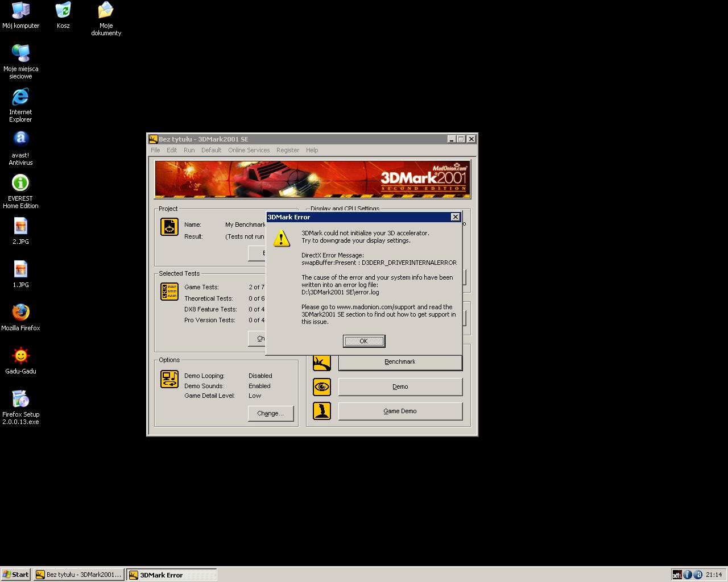This screenshot has width=728, height=582.
Task: Click the Project file icon
Action: tap(169, 227)
